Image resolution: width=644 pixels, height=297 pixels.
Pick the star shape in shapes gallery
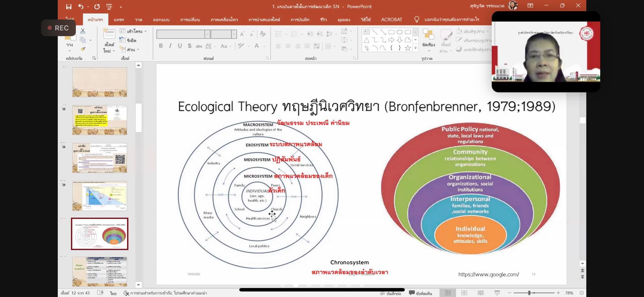(x=408, y=48)
